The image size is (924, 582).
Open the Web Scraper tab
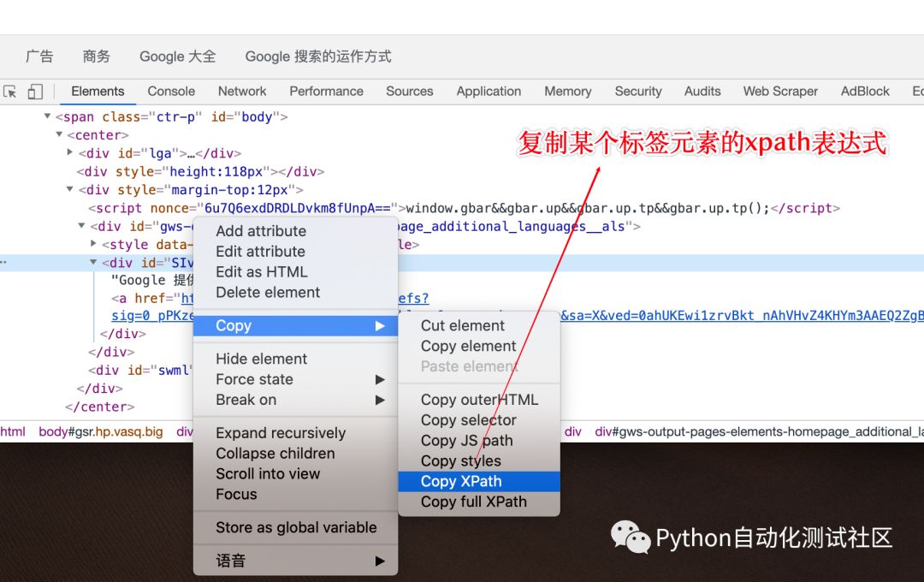780,92
